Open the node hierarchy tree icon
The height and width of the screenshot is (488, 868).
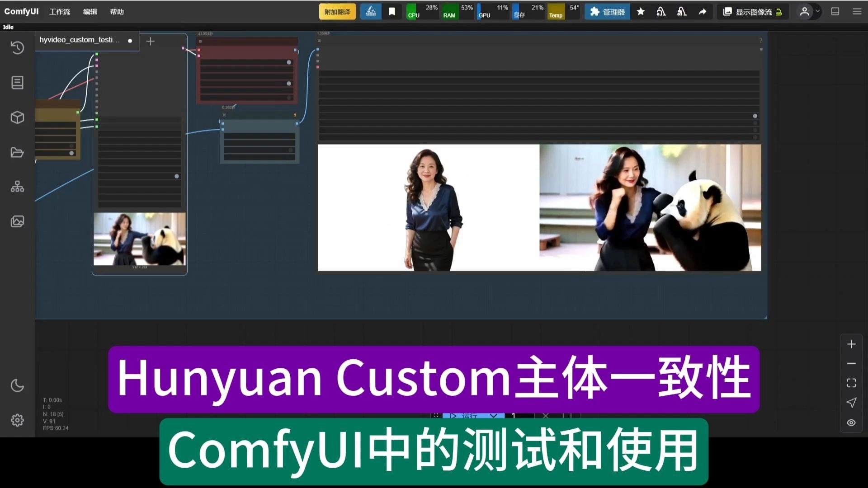(17, 187)
